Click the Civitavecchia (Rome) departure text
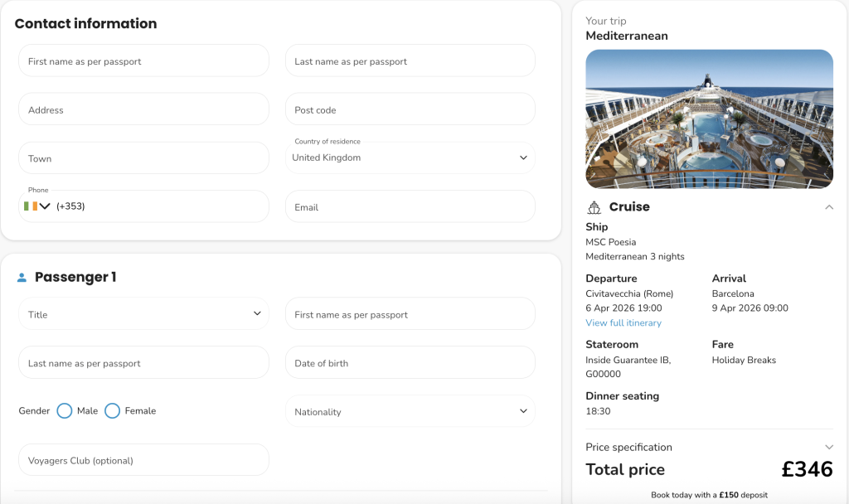 (629, 293)
